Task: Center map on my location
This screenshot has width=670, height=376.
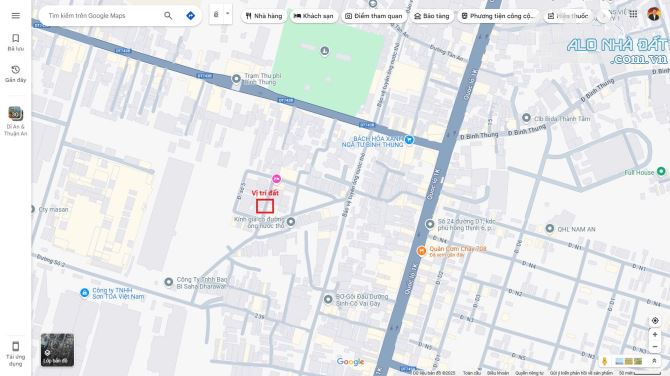Action: click(655, 320)
